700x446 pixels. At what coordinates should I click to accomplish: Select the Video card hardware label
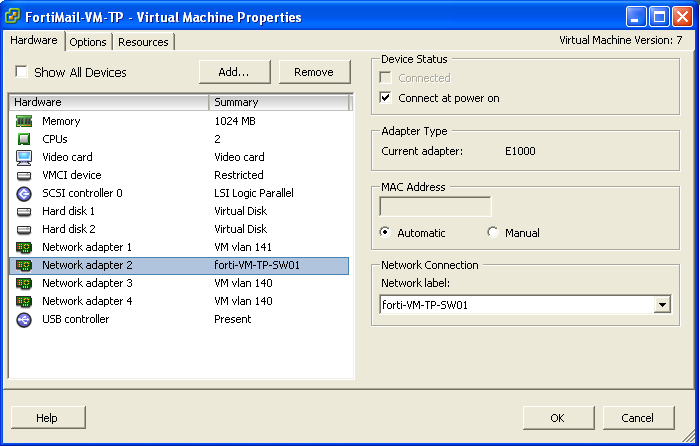[67, 157]
